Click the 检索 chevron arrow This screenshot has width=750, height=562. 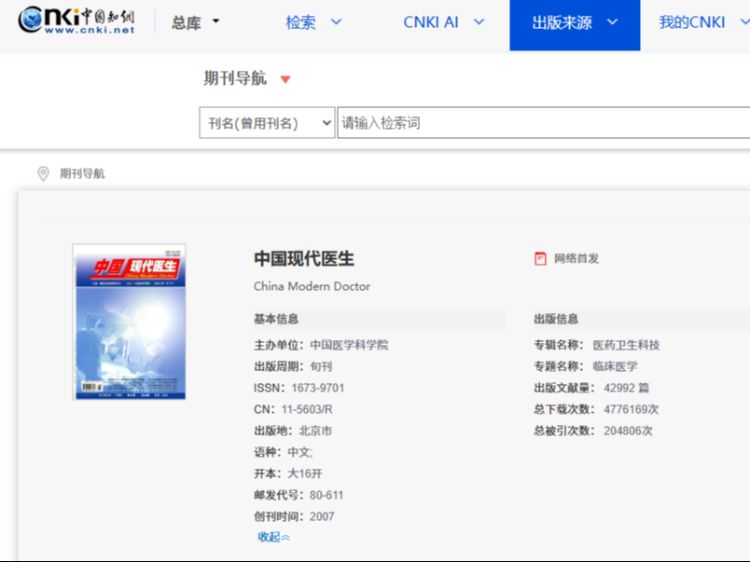[x=336, y=22]
